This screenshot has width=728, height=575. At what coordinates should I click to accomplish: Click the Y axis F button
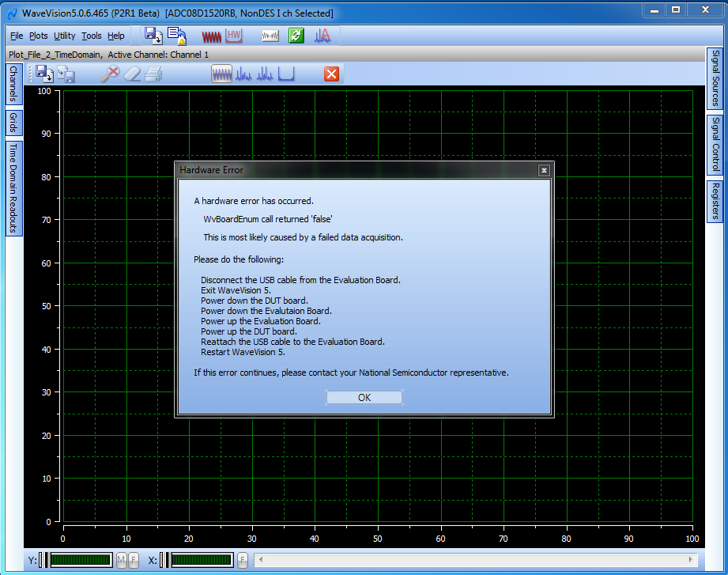[134, 560]
